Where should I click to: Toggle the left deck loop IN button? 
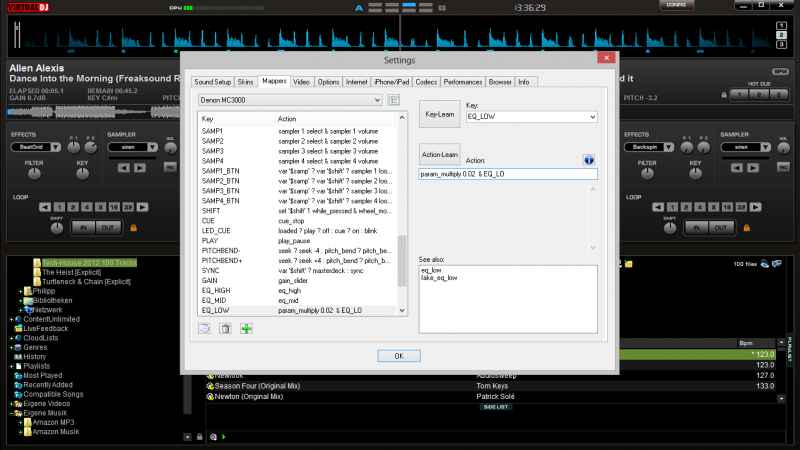83,228
